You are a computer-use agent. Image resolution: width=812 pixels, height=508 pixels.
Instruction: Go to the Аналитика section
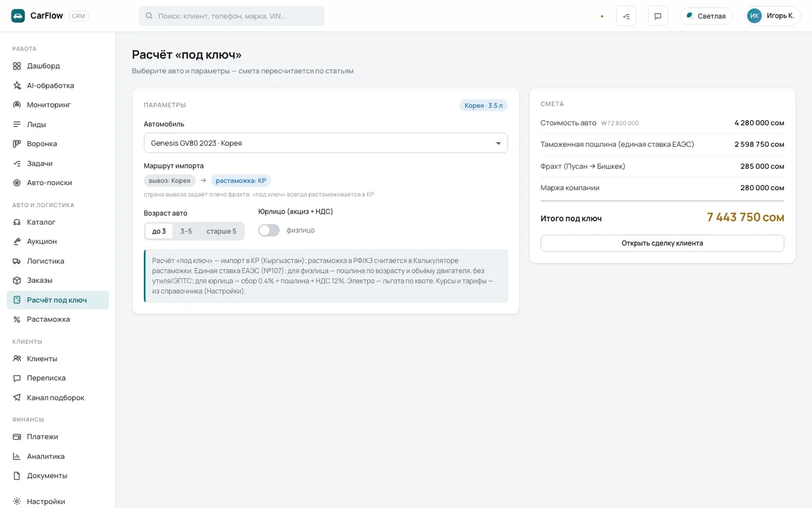pyautogui.click(x=58, y=456)
